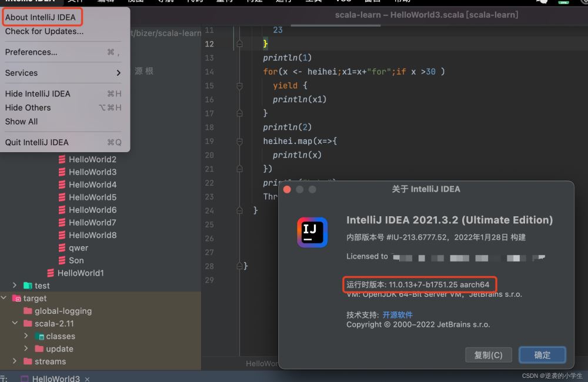Click the IntelliJ IDEA logo in dialog
The width and height of the screenshot is (588, 382).
[x=312, y=232]
